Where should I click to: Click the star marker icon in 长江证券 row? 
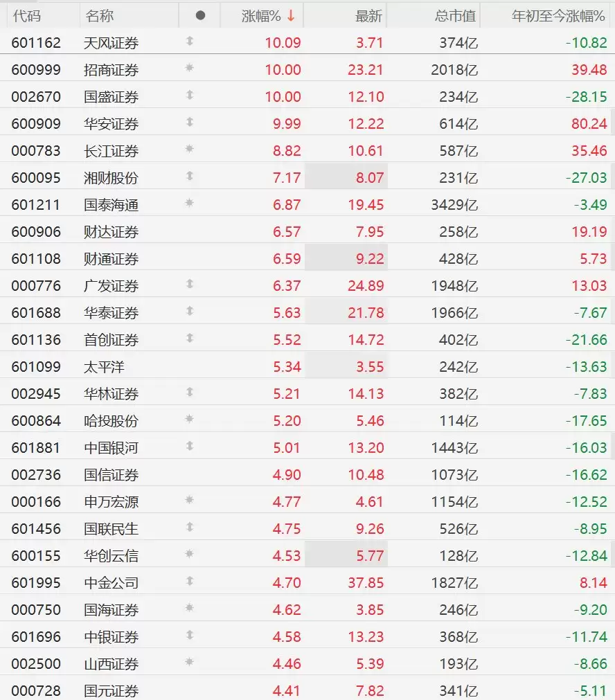pos(190,149)
